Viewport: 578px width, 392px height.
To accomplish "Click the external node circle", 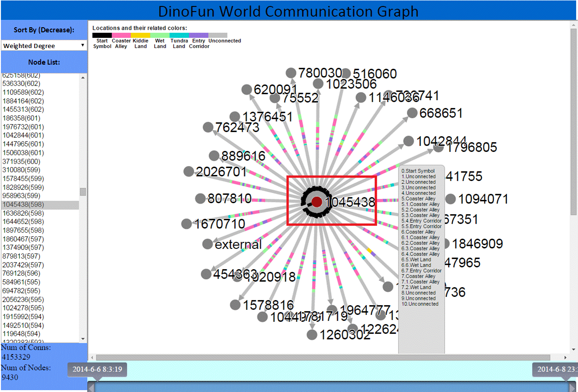I will click(x=207, y=244).
